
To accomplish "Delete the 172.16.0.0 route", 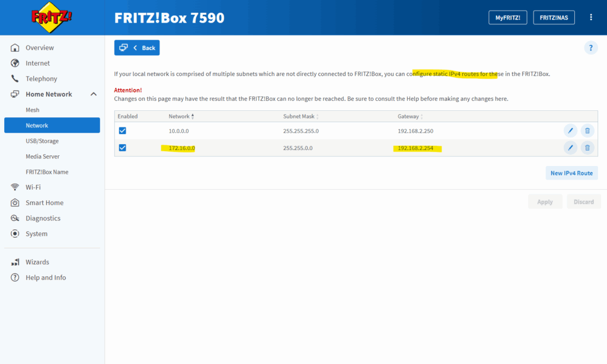I will tap(587, 148).
